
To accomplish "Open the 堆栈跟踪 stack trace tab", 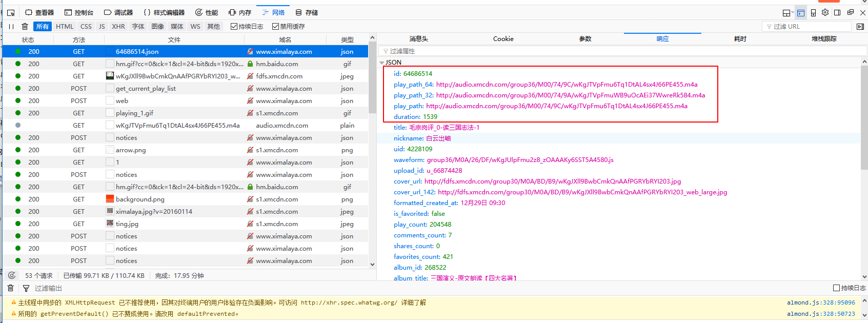I will [x=824, y=39].
